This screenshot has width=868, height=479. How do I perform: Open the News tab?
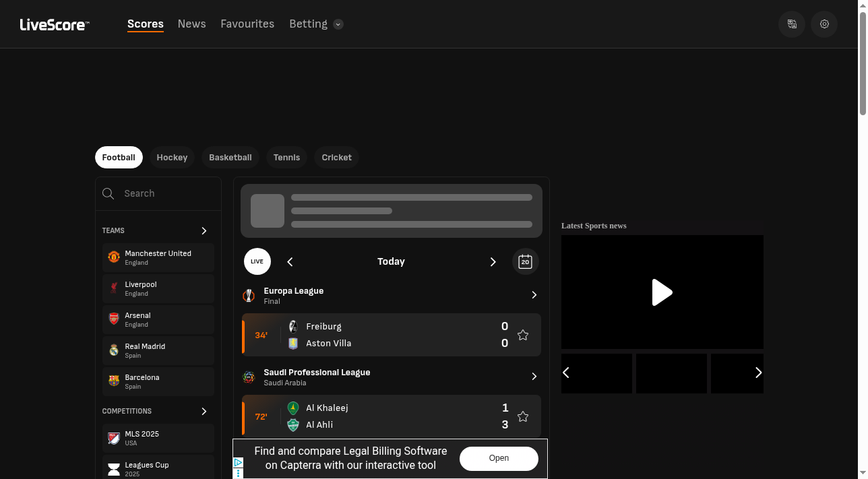(192, 24)
